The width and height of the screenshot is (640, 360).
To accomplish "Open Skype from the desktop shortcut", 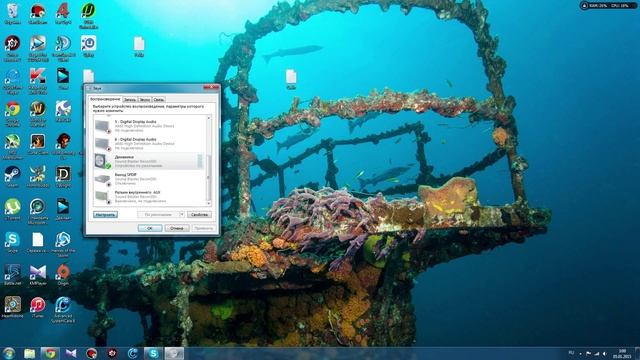I will [x=12, y=242].
